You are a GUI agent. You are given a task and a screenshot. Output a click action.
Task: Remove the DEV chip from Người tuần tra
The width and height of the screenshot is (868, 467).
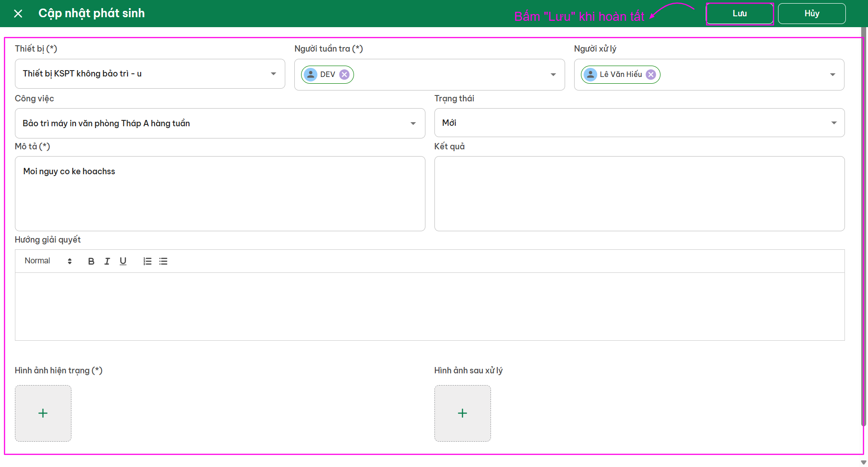[344, 75]
